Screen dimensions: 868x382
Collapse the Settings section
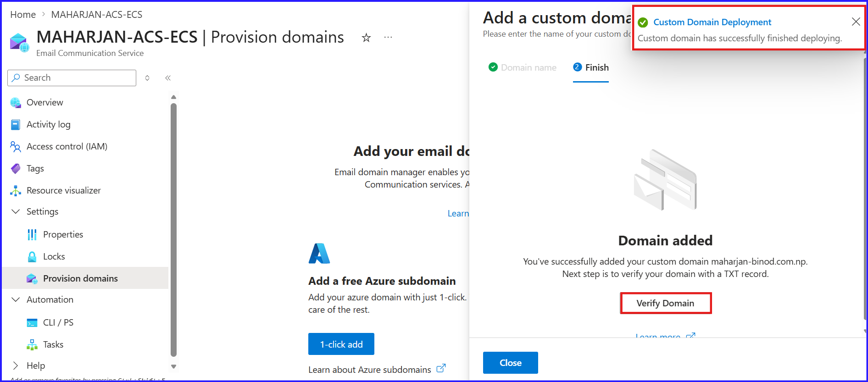click(x=16, y=211)
